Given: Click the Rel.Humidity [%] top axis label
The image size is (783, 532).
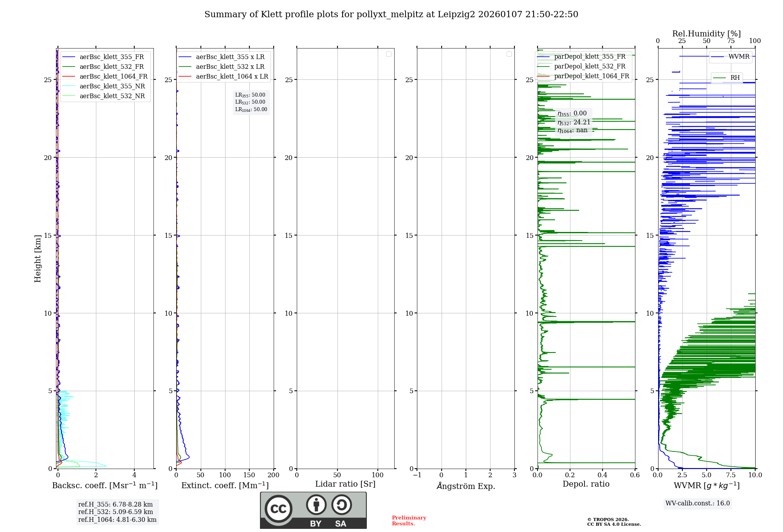Looking at the screenshot, I should [706, 34].
